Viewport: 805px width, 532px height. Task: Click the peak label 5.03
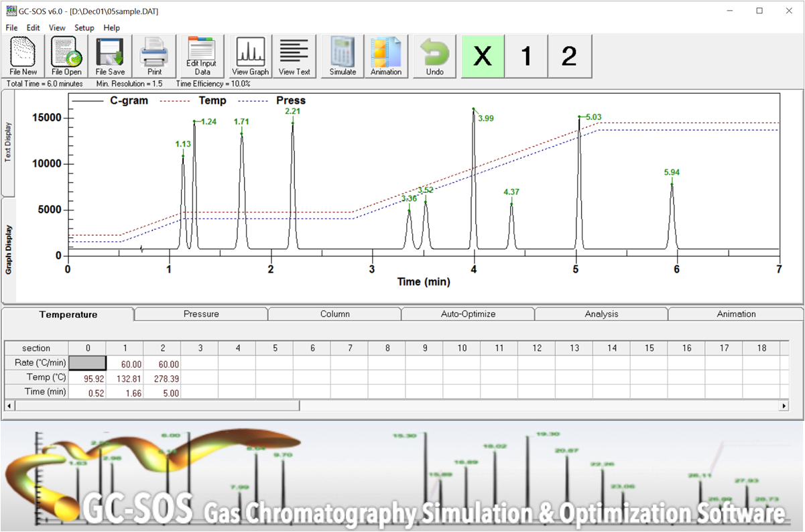click(593, 117)
